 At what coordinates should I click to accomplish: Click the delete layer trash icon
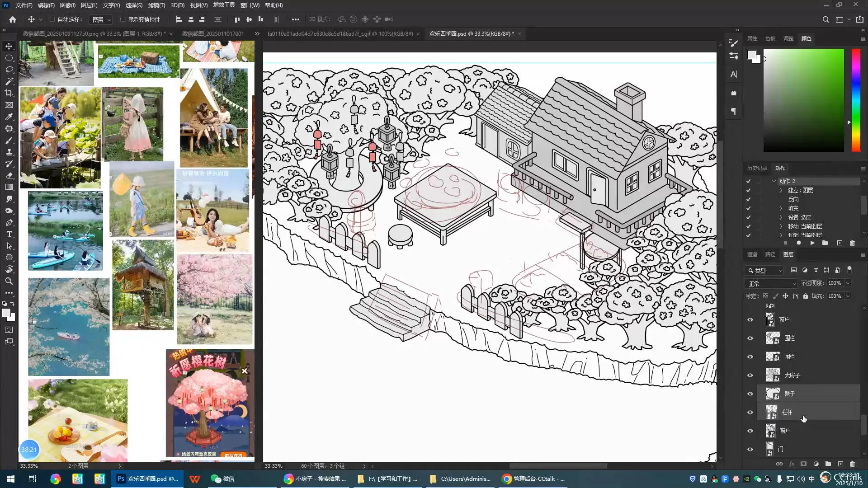(x=852, y=464)
